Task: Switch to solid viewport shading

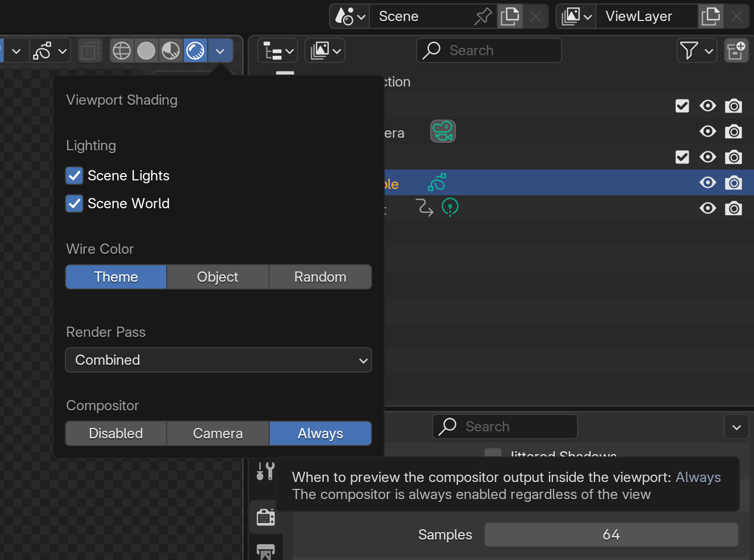Action: (x=146, y=51)
